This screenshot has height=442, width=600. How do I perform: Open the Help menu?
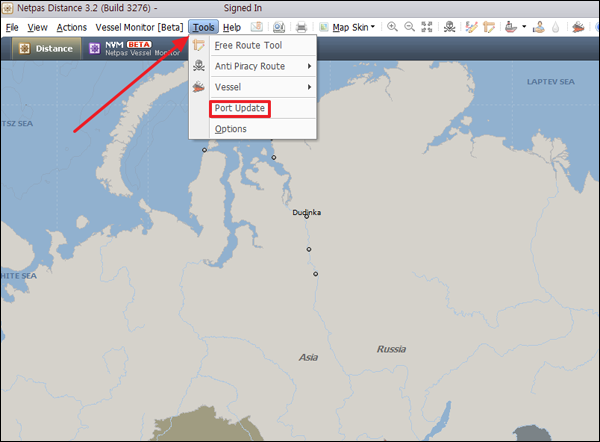232,28
